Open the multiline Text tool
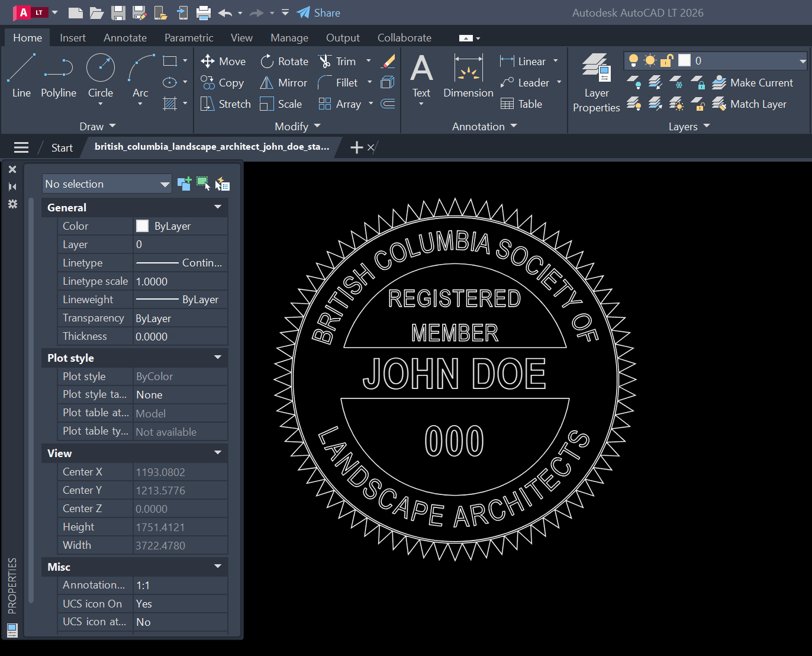Screen dimensions: 812x656 pyautogui.click(x=421, y=76)
